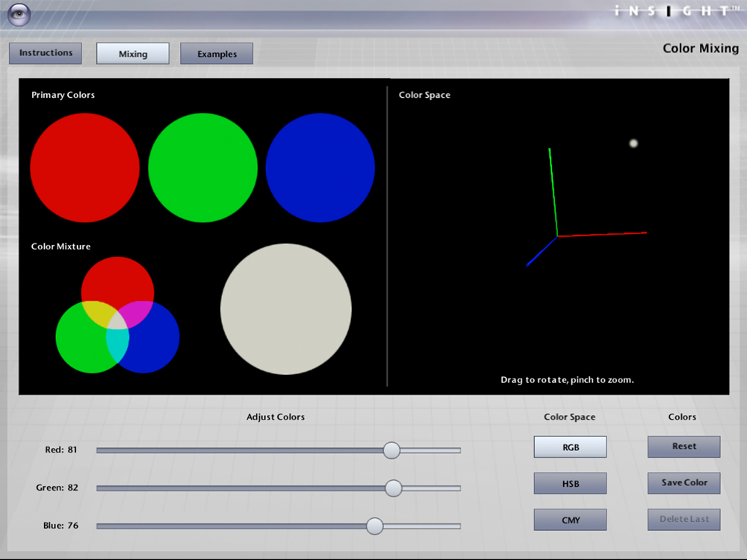Click the eye logo icon
The image size is (747, 560).
click(x=19, y=14)
